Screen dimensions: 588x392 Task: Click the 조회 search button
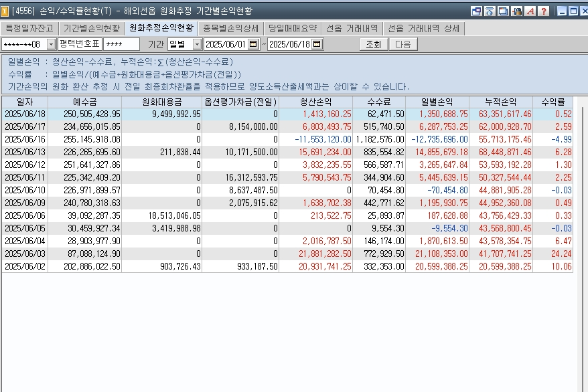coord(374,44)
